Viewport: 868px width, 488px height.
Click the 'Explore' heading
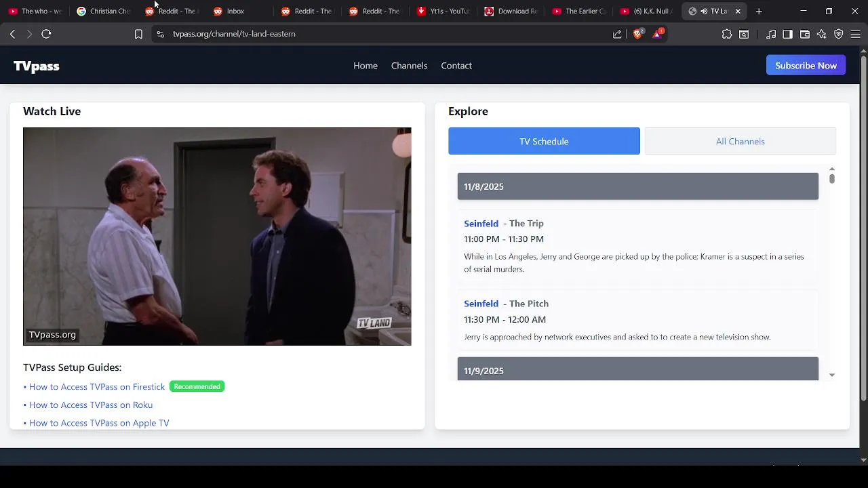[x=468, y=111]
